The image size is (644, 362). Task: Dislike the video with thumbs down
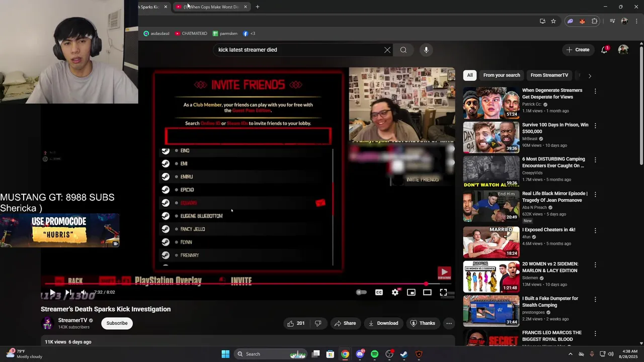[318, 323]
